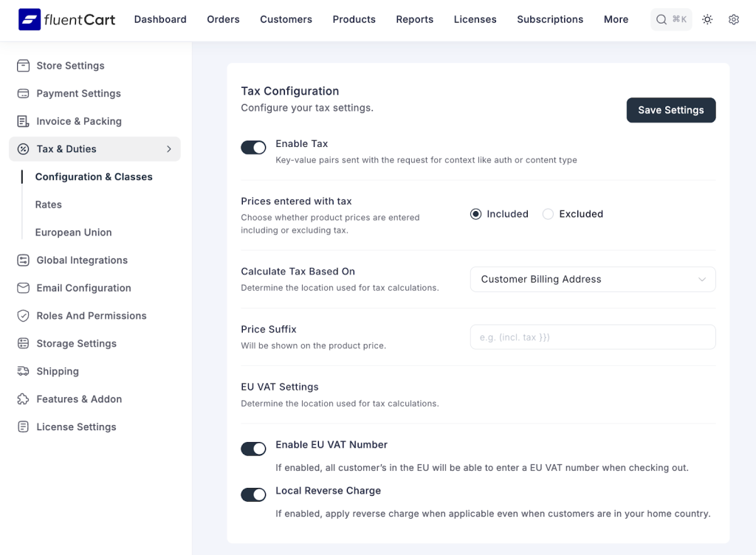756x555 pixels.
Task: Toggle light/dark theme sun icon
Action: [x=707, y=20]
